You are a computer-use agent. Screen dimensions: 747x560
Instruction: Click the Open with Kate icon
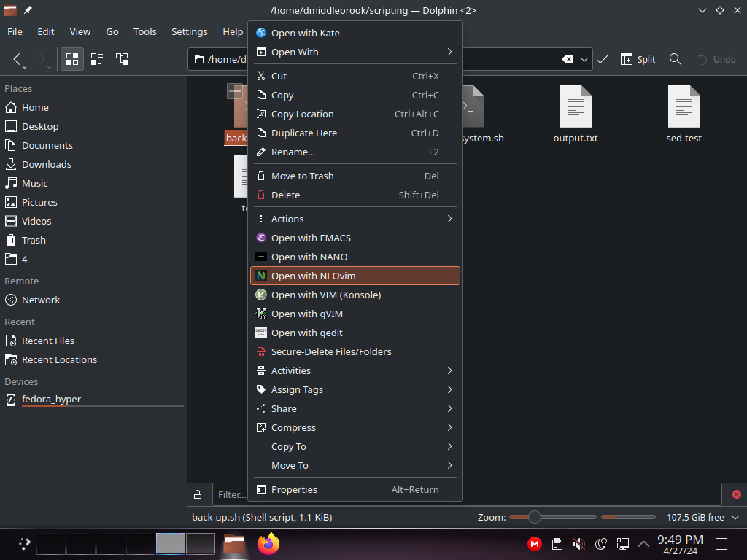click(261, 33)
